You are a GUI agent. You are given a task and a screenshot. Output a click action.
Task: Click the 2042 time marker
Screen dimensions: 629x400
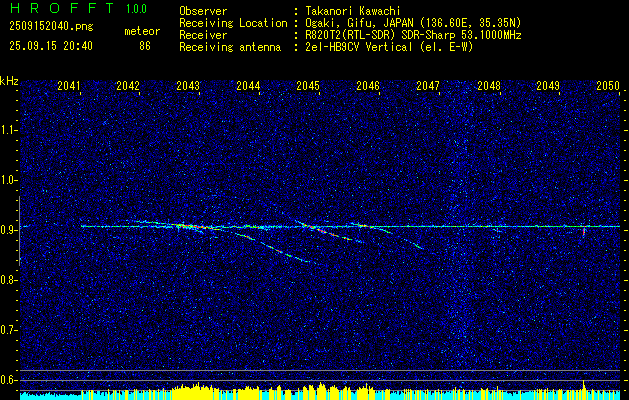coord(128,86)
